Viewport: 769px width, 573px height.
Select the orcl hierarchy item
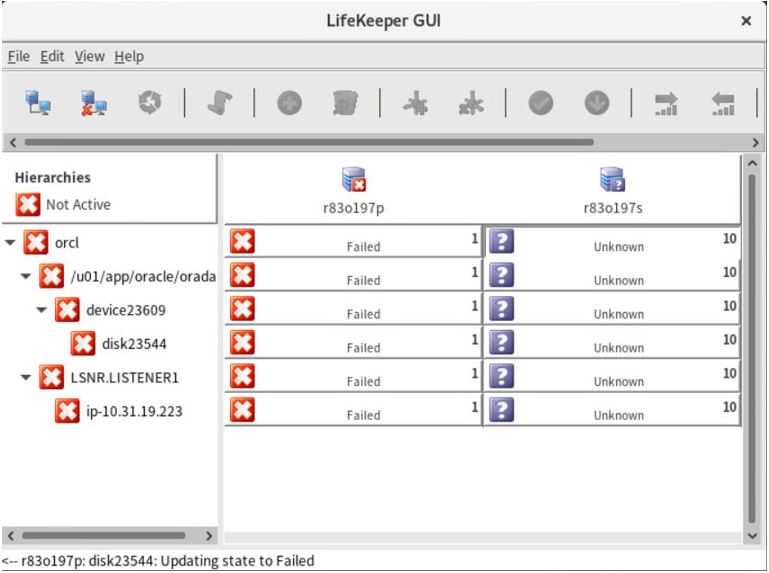[67, 242]
